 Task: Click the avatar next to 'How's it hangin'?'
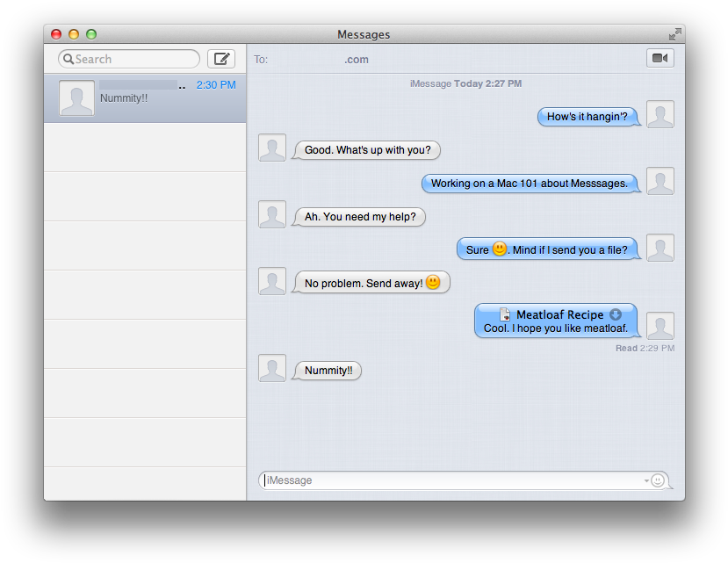pos(660,113)
